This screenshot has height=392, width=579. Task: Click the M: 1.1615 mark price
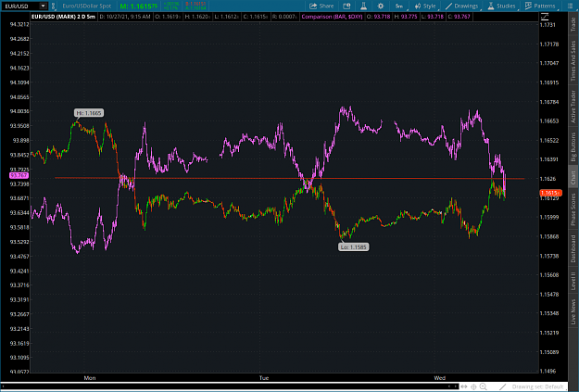(138, 6)
